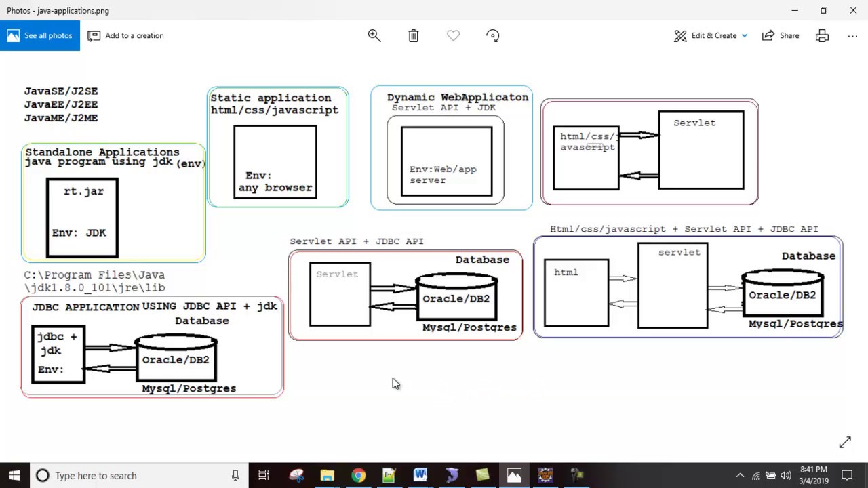The height and width of the screenshot is (488, 868).
Task: Click the 'JDBC APPLICATION' text in the diagram
Action: [x=85, y=307]
